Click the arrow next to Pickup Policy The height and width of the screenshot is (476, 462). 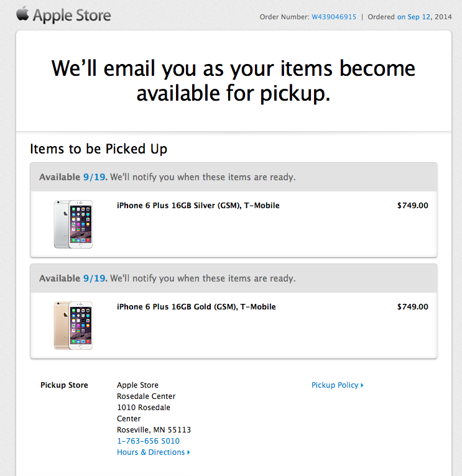click(x=362, y=385)
